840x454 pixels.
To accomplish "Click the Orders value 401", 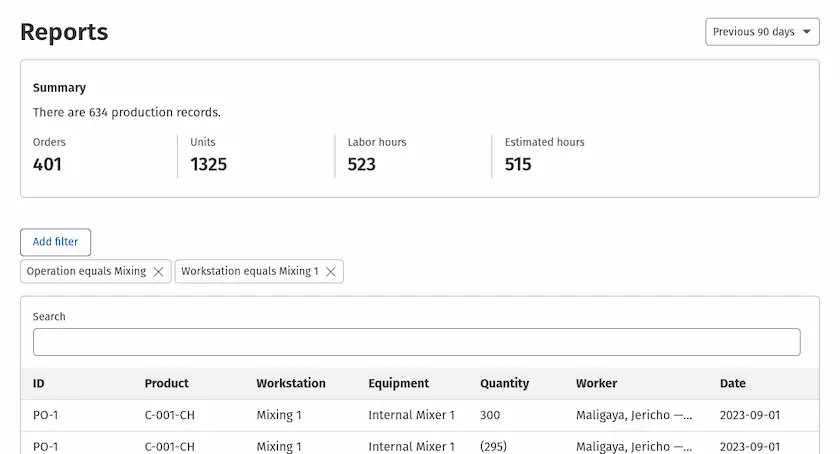I will pyautogui.click(x=47, y=164).
